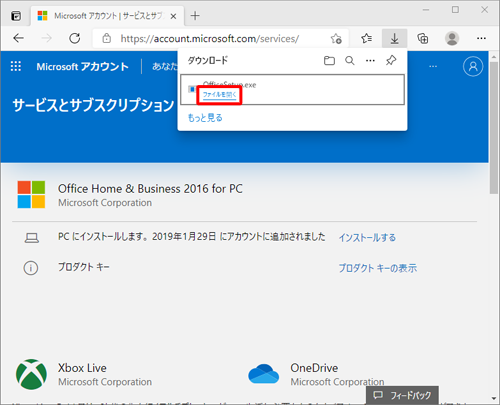Minimize the browser window

[x=426, y=10]
